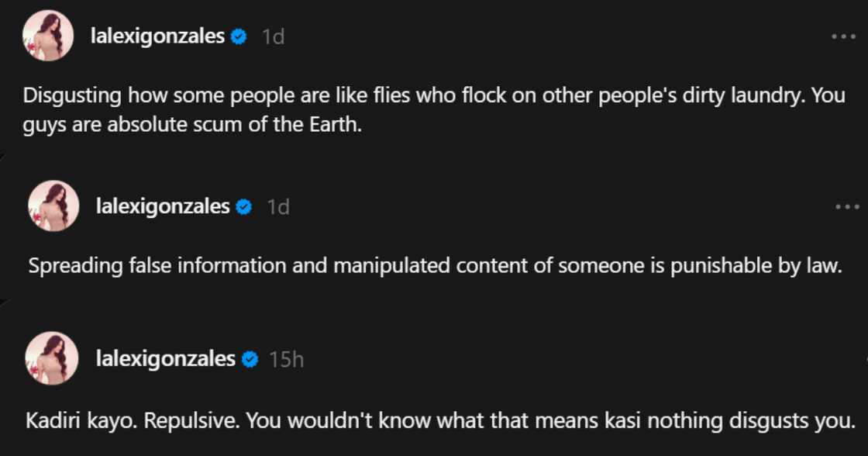This screenshot has height=456, width=868.
Task: Click the phrase 'scum of the Earth'
Action: [293, 124]
